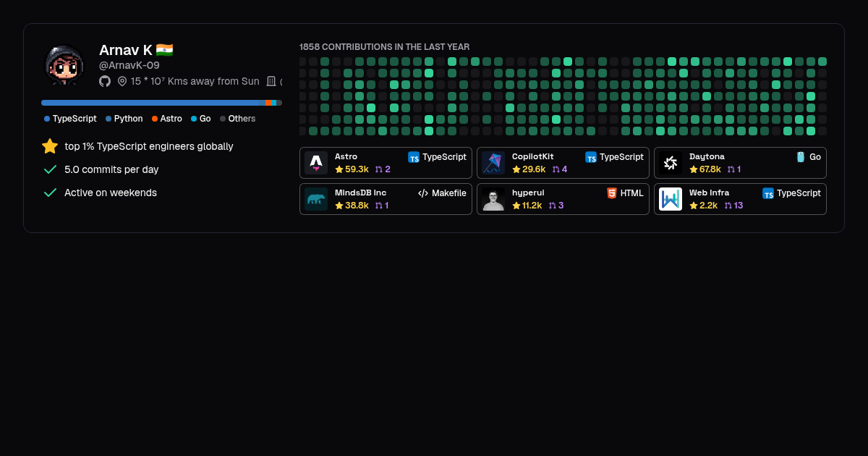The width and height of the screenshot is (868, 456).
Task: Click the Python legend color dot
Action: pos(109,119)
